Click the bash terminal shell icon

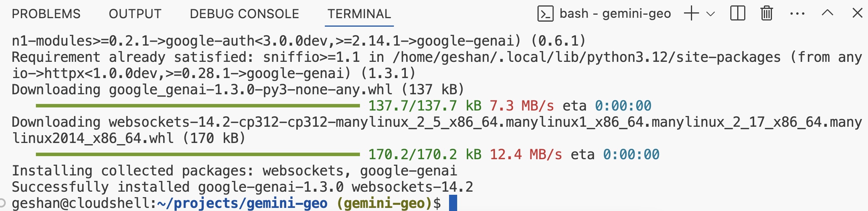(x=545, y=14)
